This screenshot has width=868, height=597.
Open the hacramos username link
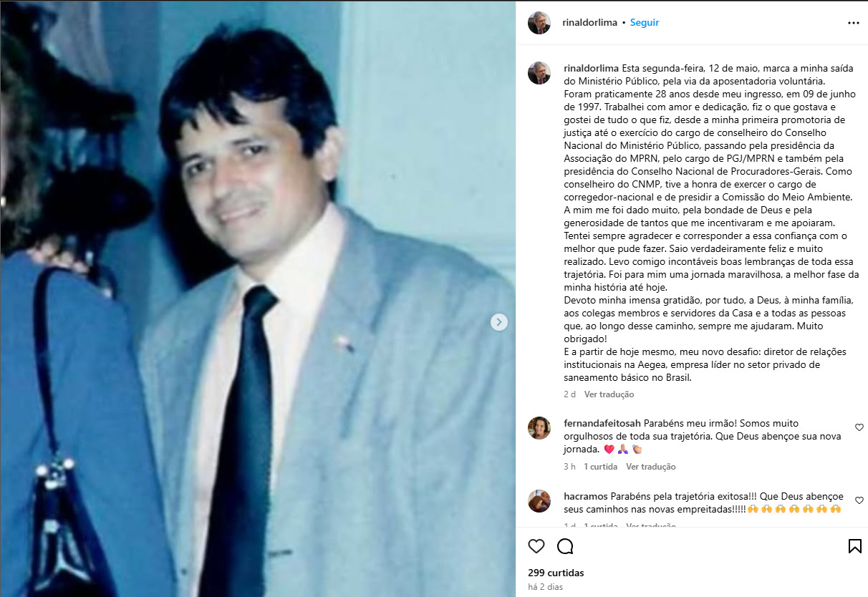[585, 497]
